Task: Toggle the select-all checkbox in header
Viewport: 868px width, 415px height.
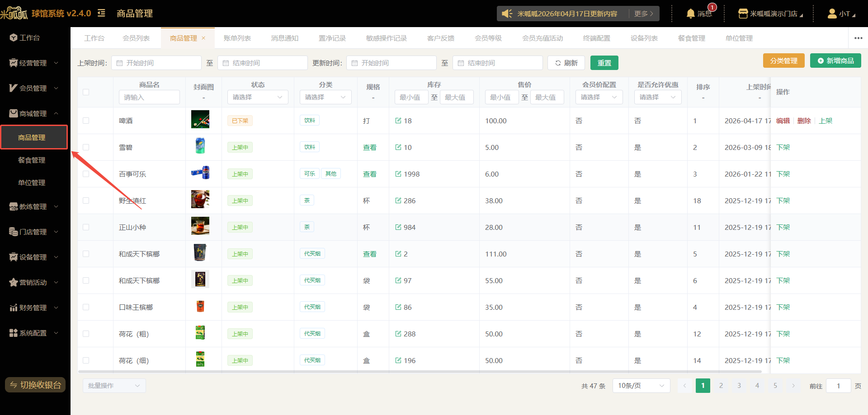Action: (86, 92)
